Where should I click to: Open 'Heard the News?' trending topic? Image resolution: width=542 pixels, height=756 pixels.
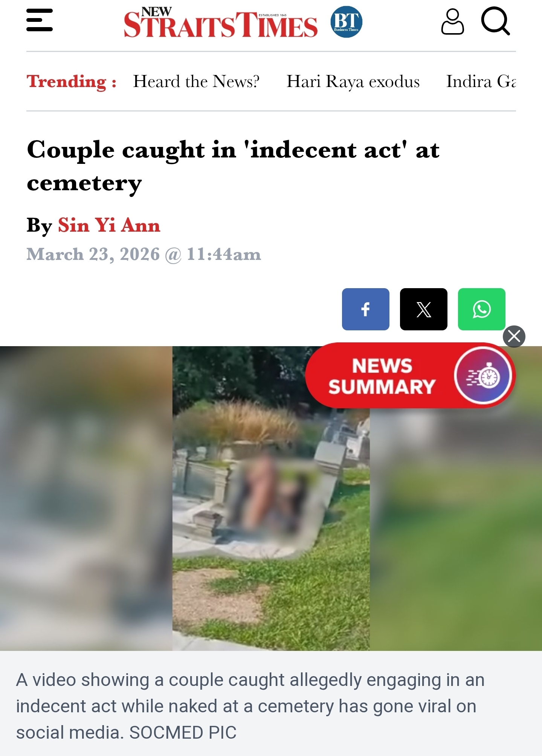(196, 82)
